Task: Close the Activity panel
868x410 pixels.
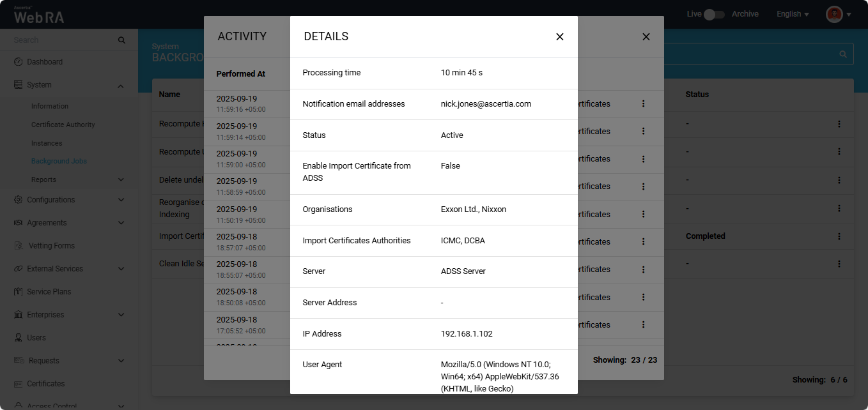Action: (646, 37)
